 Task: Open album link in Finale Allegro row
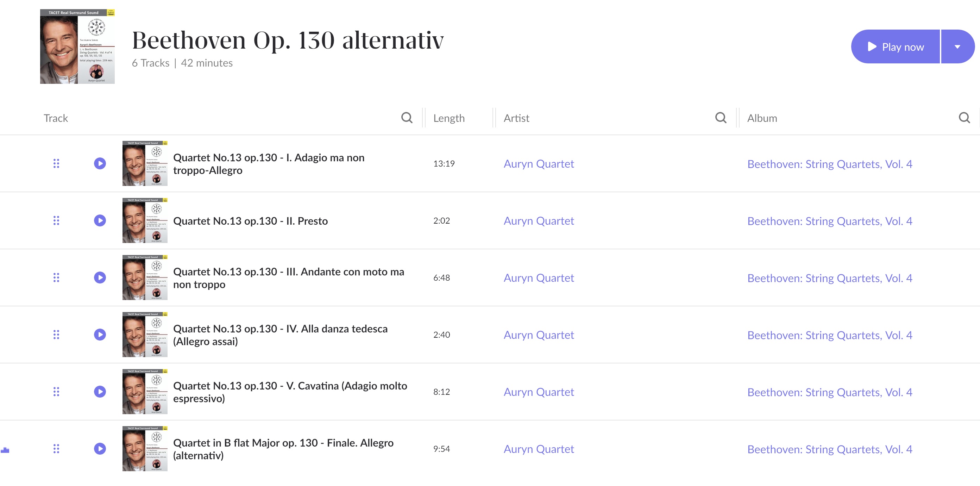(830, 449)
